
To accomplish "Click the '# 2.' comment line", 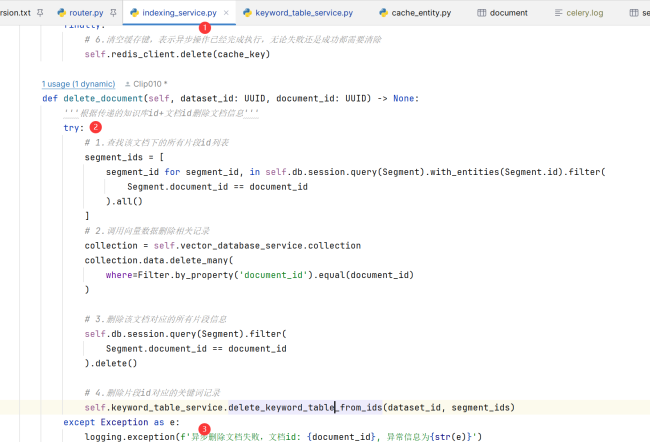I will pos(147,231).
